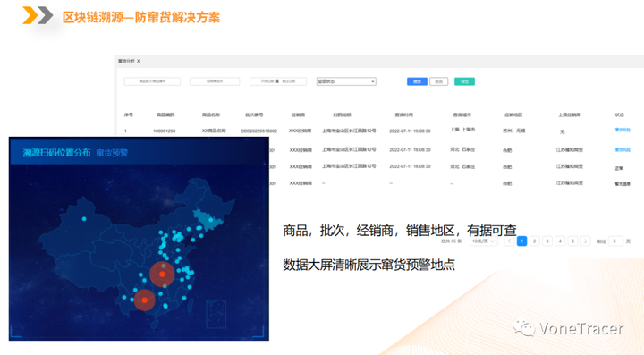644x355 pixels.
Task: Click product code cell 100001250
Action: (x=165, y=131)
